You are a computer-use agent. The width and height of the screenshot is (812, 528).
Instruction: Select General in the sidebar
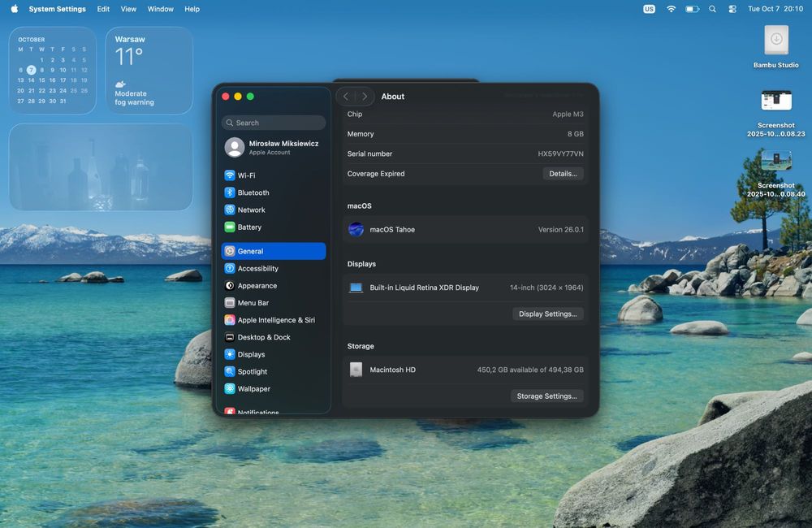pyautogui.click(x=274, y=251)
